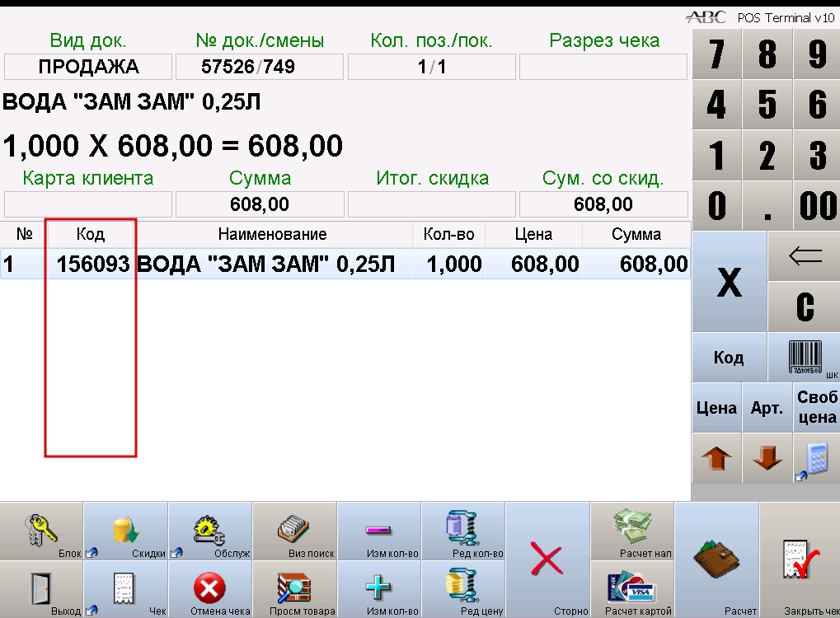Open Виз поиск visual search
The width and height of the screenshot is (840, 618).
click(294, 531)
